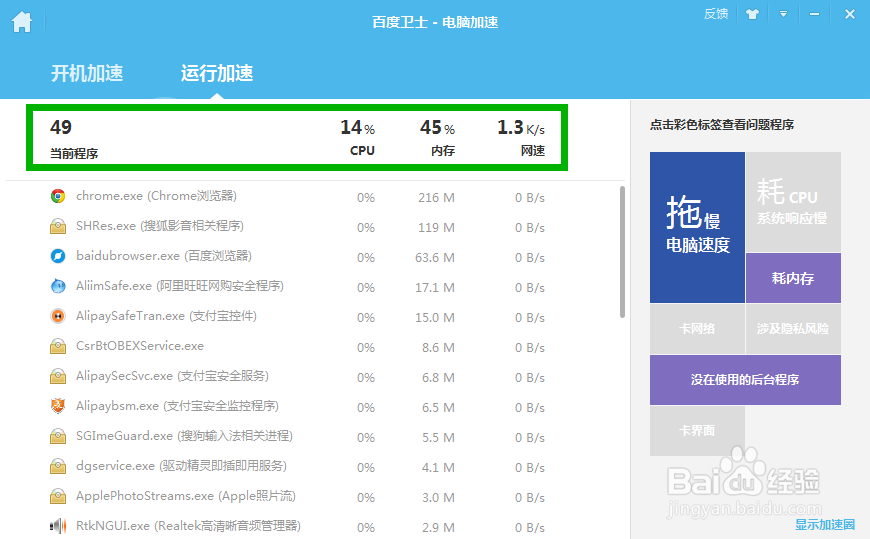Click the 涉及隐私风险 tile
The image size is (870, 539).
coord(793,329)
